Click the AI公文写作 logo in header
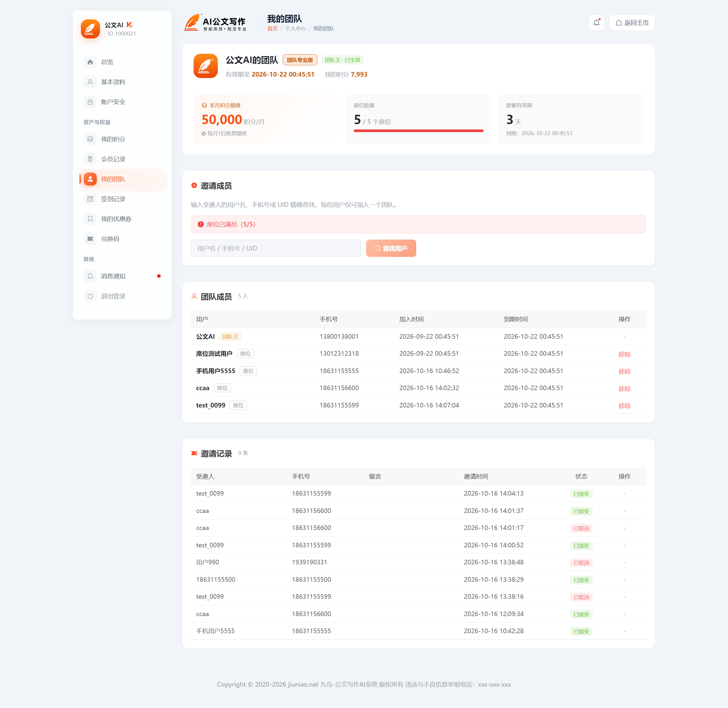 (215, 23)
